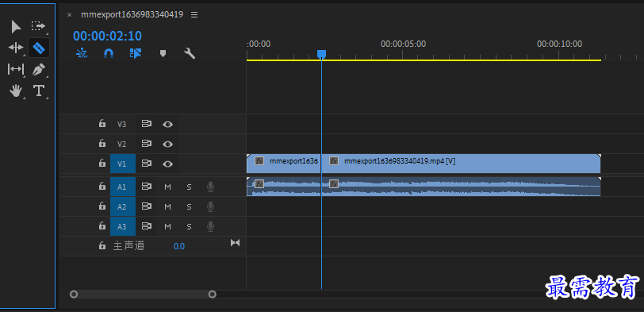The width and height of the screenshot is (644, 312).
Task: Select the Track Select Forward tool
Action: point(39,27)
